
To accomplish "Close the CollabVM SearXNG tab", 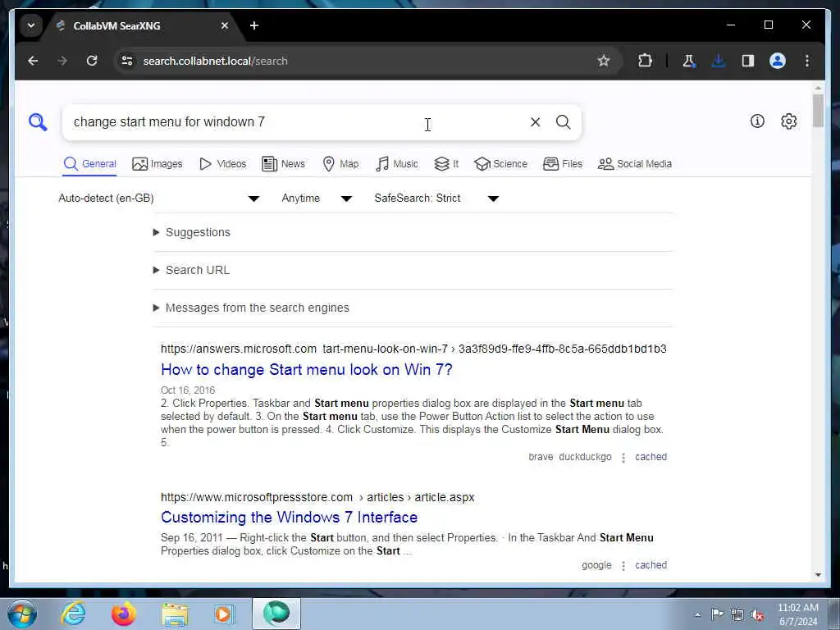I will pos(225,25).
